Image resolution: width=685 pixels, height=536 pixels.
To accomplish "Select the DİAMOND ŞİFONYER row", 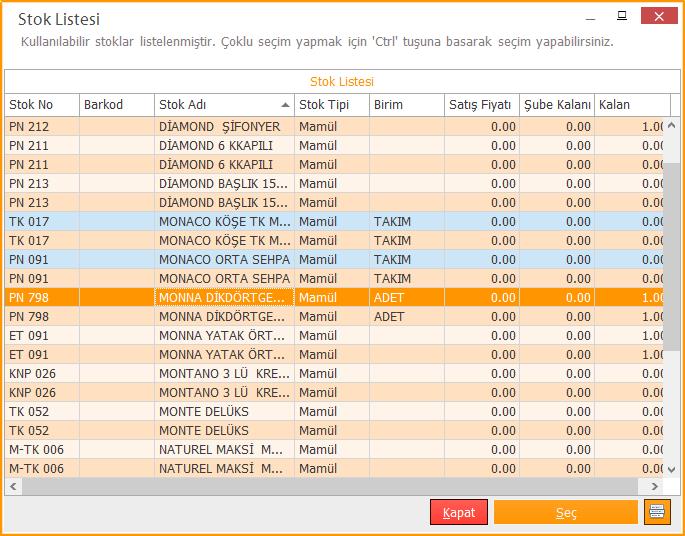I will coord(220,127).
